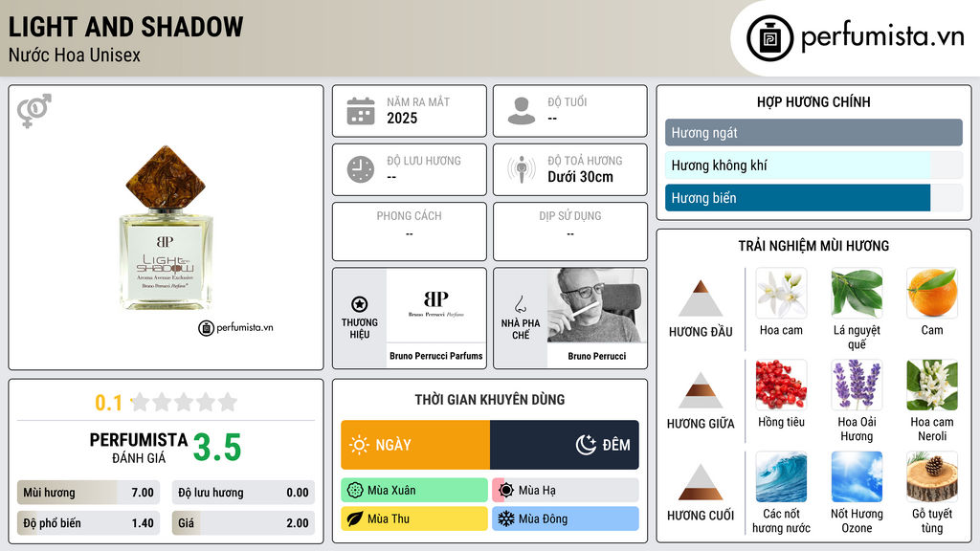The image size is (980, 551).
Task: Click the Dịp sử dụng card
Action: (x=570, y=231)
